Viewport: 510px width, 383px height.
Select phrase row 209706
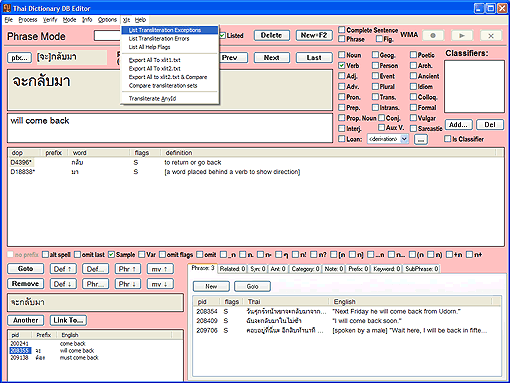[347, 330]
